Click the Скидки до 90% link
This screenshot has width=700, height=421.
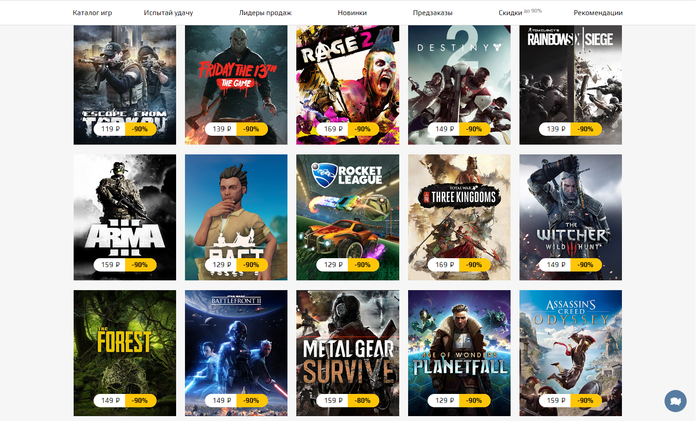click(x=520, y=12)
